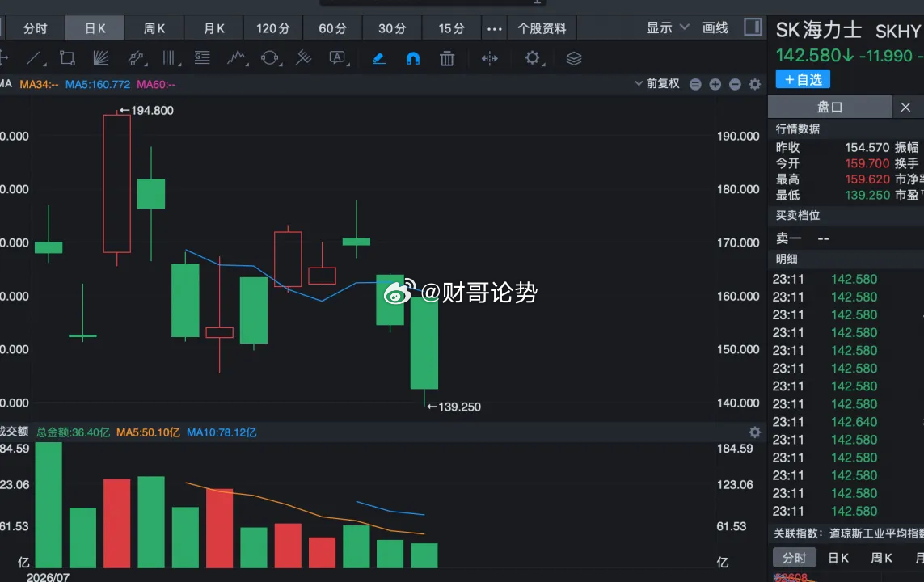The image size is (924, 582).
Task: Select the 15分 period tab
Action: [451, 28]
